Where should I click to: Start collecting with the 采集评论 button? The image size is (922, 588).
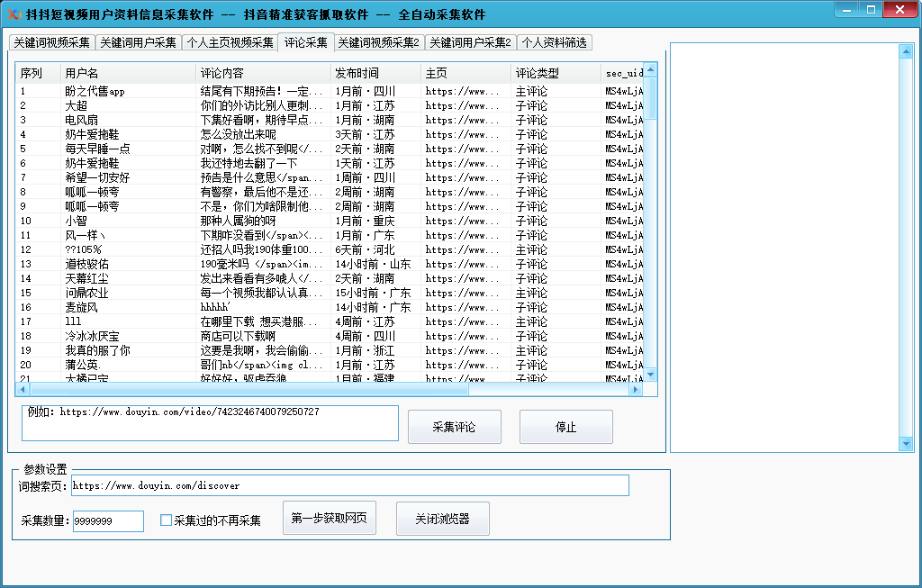454,427
